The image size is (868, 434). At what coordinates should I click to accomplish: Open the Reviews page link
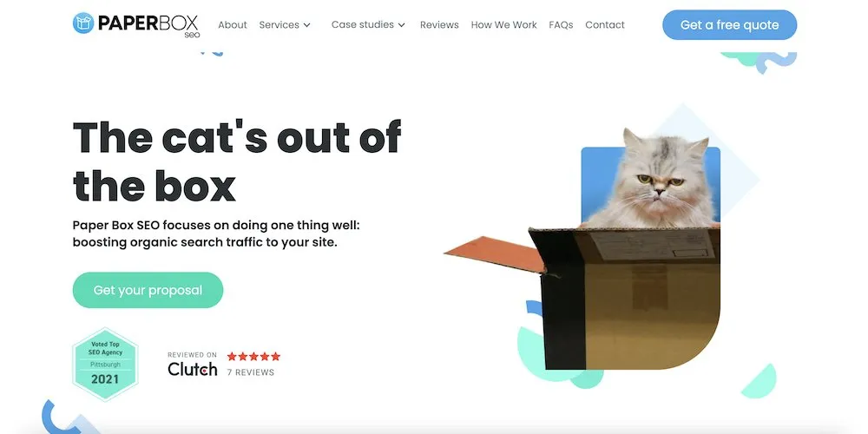(x=439, y=25)
